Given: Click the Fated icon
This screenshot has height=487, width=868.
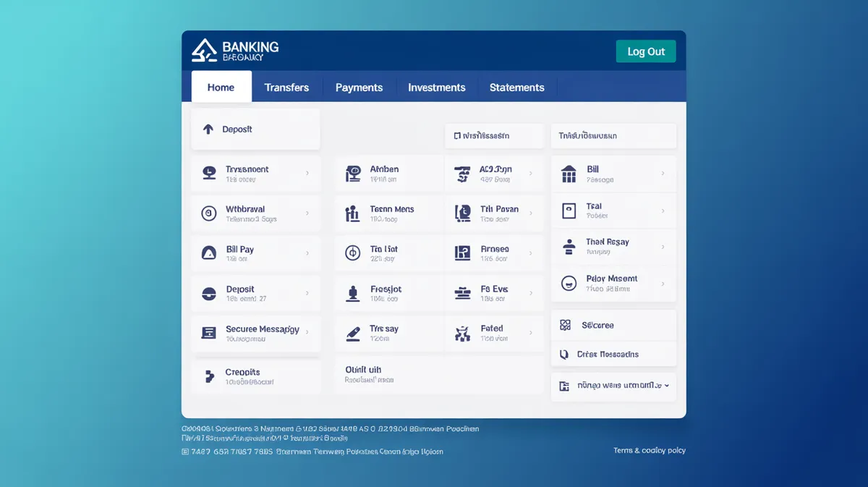Looking at the screenshot, I should 462,333.
